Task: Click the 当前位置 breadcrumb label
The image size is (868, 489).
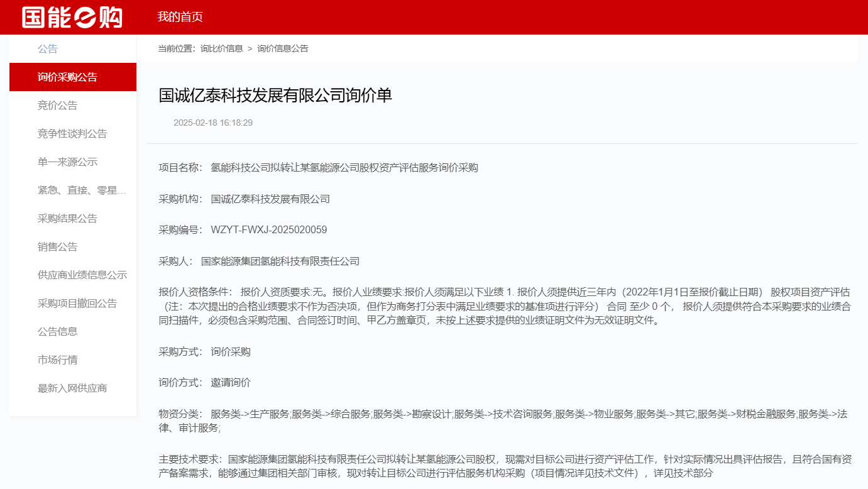Action: pyautogui.click(x=177, y=48)
